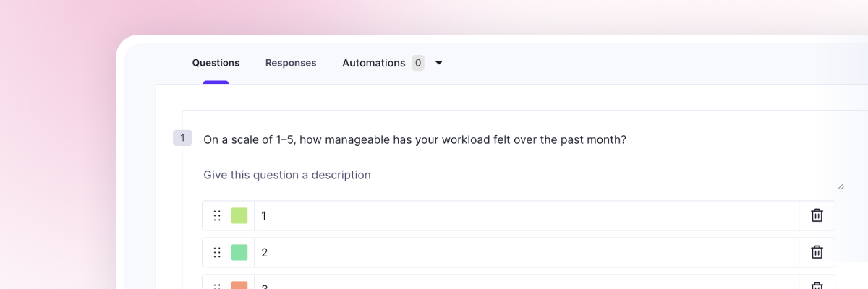Expand the Automations dropdown arrow
Image resolution: width=868 pixels, height=289 pixels.
[438, 63]
